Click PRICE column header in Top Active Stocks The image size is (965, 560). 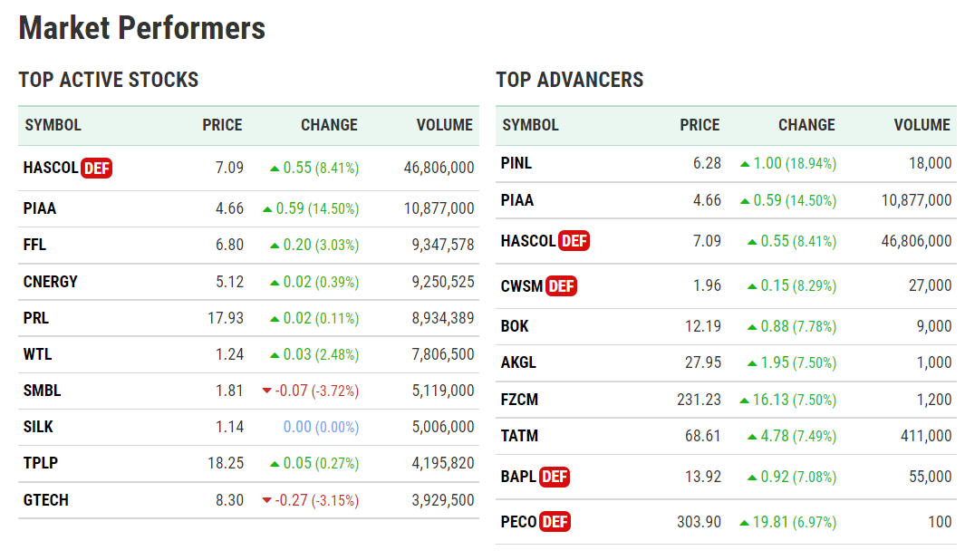(222, 125)
